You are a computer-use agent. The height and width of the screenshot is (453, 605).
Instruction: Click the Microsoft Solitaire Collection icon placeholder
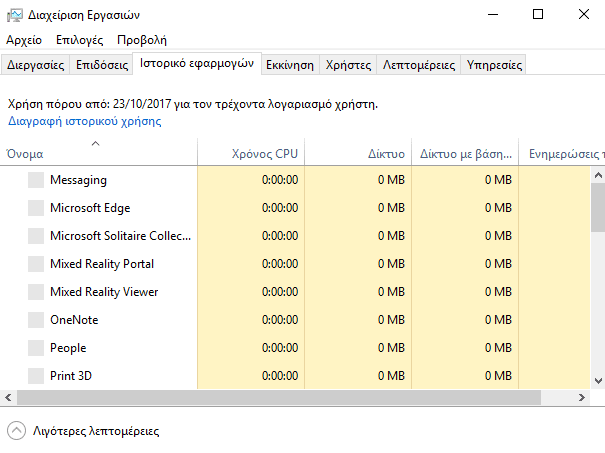coord(36,236)
